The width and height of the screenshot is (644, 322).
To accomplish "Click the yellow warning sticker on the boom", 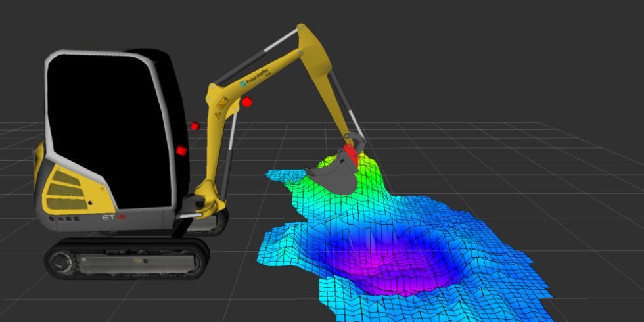I will point(223,103).
